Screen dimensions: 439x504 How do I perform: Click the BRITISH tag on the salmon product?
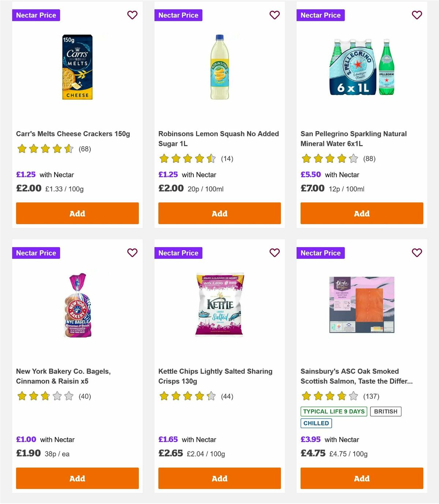tap(385, 411)
